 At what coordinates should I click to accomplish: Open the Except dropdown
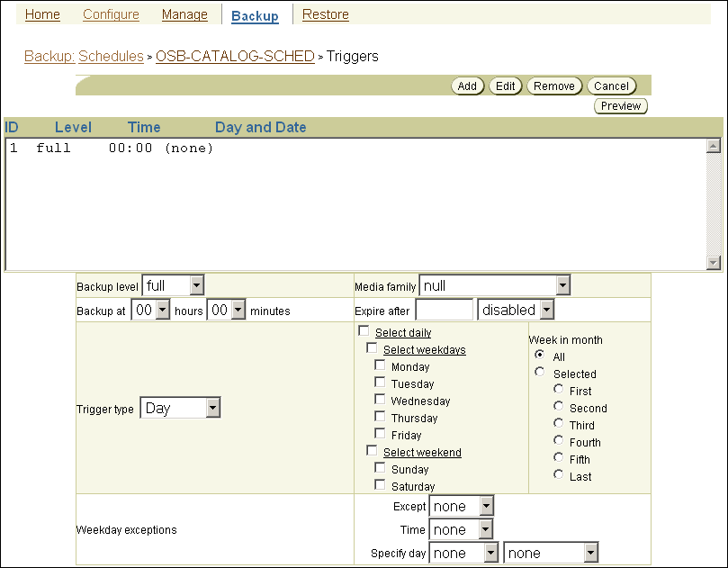pyautogui.click(x=461, y=506)
